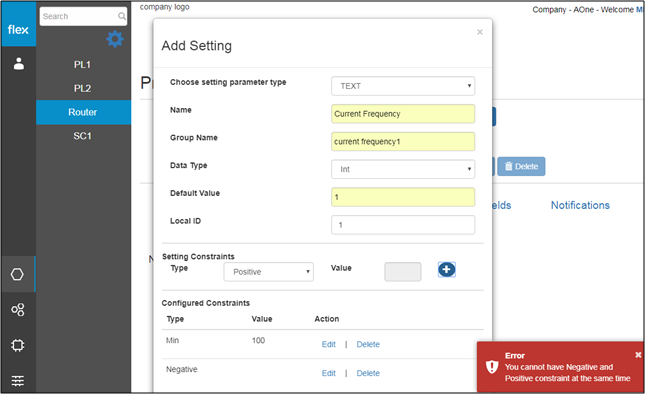This screenshot has width=645, height=394.
Task: Edit the Min constraint row
Action: tap(328, 344)
